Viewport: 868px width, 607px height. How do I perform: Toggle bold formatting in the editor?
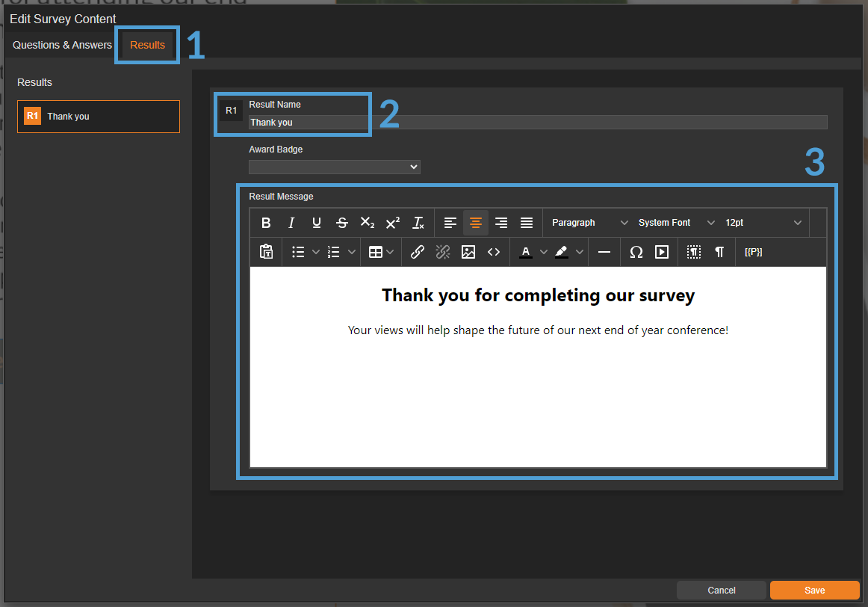(x=266, y=223)
